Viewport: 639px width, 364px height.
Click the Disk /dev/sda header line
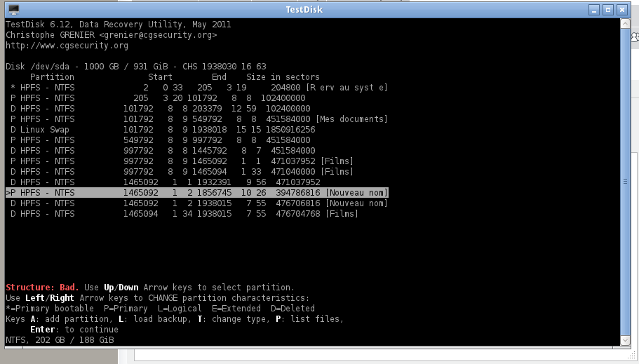[135, 67]
